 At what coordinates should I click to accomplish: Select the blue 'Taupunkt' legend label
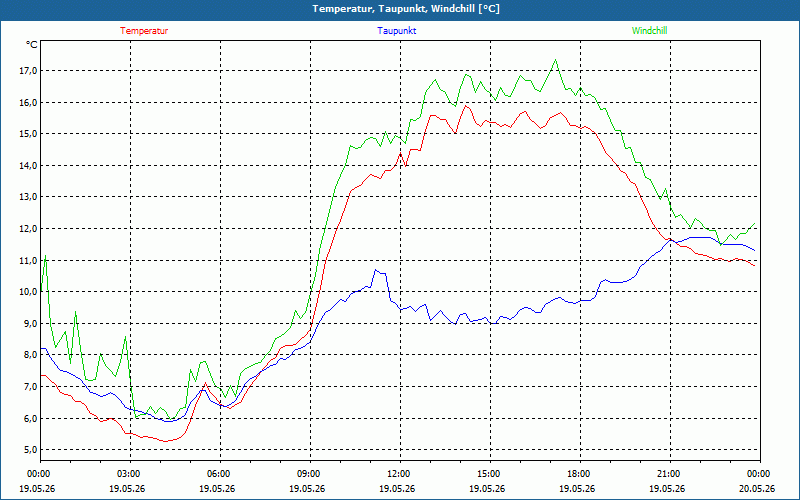click(x=396, y=31)
